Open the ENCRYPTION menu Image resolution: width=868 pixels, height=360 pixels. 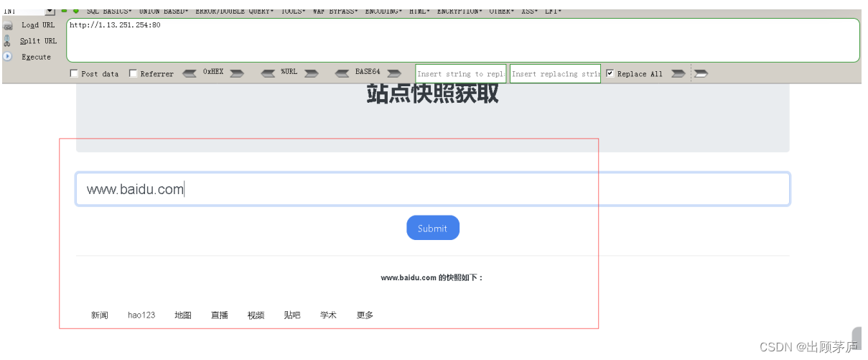[459, 11]
